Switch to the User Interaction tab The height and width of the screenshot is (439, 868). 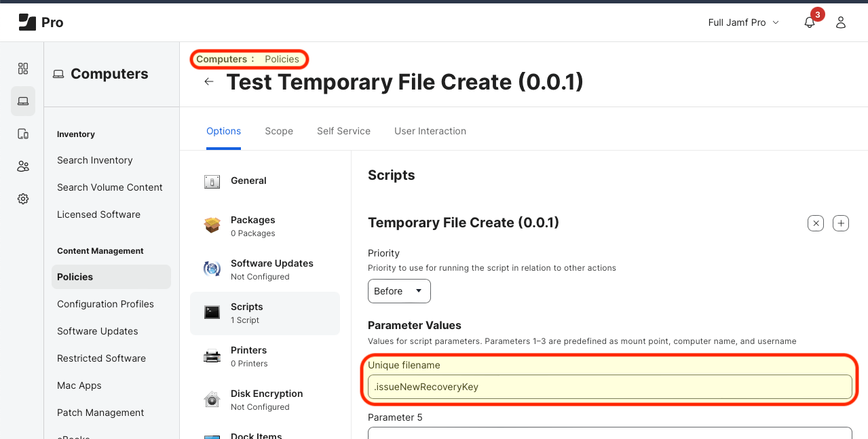tap(430, 131)
